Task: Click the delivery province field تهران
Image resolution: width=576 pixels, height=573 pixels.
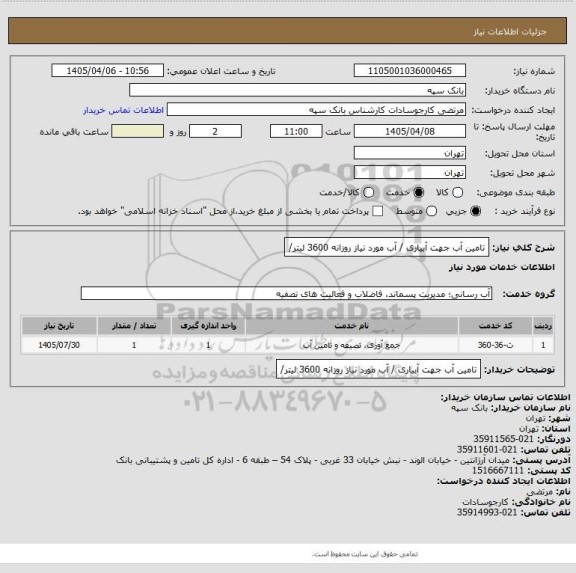Action: 410,153
